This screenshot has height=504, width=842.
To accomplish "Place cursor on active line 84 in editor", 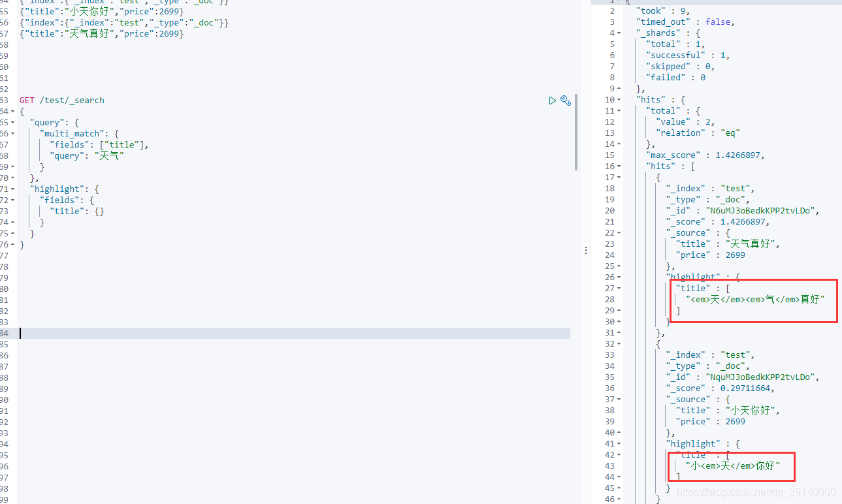I will (294, 334).
